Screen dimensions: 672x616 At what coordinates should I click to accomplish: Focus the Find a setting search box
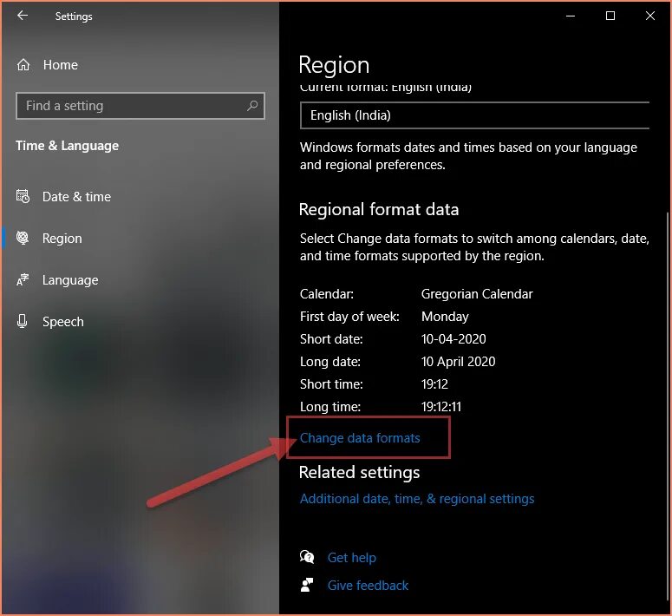140,106
